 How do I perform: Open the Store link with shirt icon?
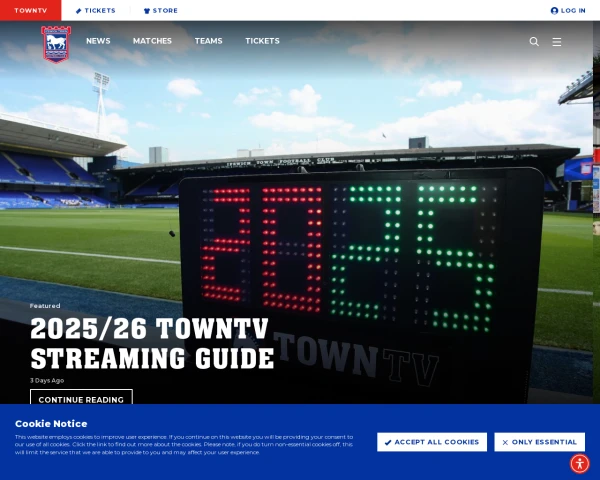coord(161,11)
